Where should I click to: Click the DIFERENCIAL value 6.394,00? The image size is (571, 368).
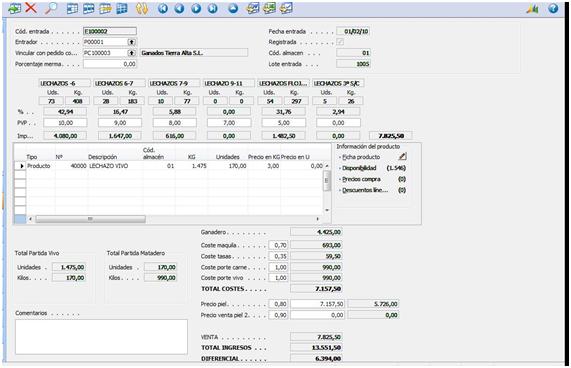pos(316,358)
